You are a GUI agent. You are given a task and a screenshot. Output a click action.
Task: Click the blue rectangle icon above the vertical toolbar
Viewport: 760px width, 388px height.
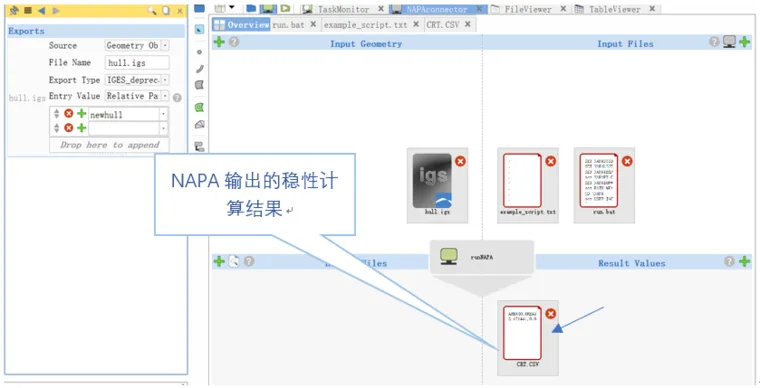click(199, 8)
